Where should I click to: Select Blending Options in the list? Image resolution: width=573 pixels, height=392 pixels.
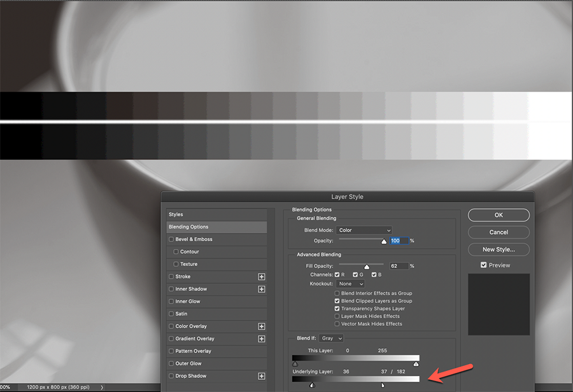(x=216, y=227)
